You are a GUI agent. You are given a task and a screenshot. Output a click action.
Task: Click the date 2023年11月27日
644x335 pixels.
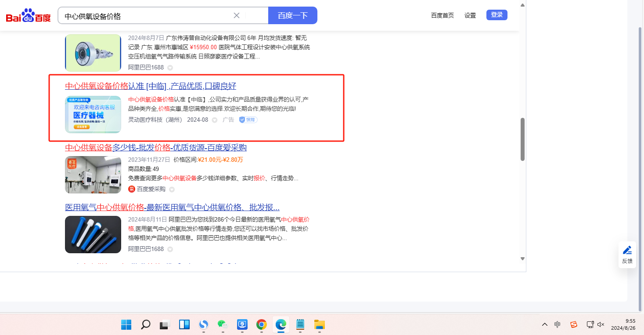[x=149, y=160]
